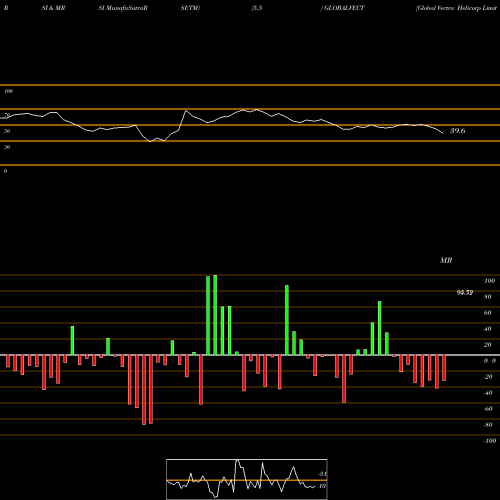500x500 pixels.
Task: Click the -100 label on MR axis
Action: 490,441
